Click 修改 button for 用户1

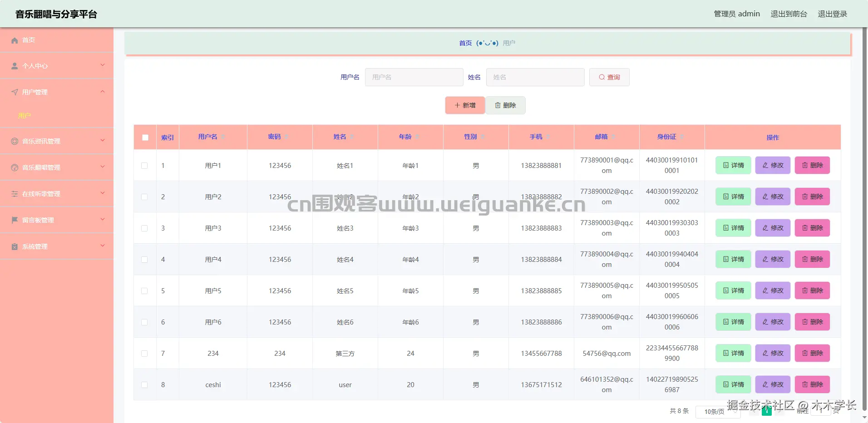pyautogui.click(x=773, y=165)
